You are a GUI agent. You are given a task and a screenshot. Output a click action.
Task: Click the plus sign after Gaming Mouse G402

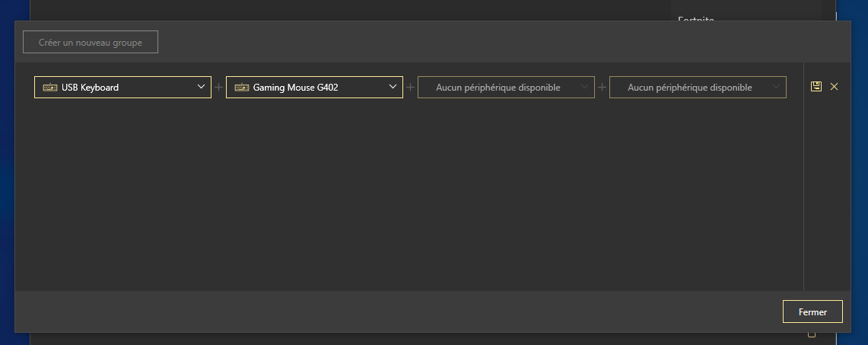411,88
